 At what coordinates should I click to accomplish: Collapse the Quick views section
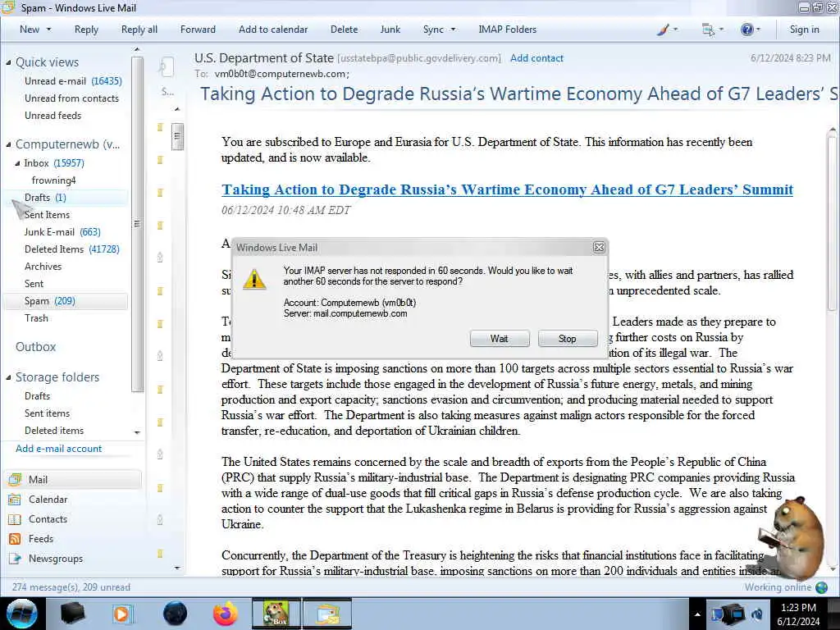[x=8, y=62]
